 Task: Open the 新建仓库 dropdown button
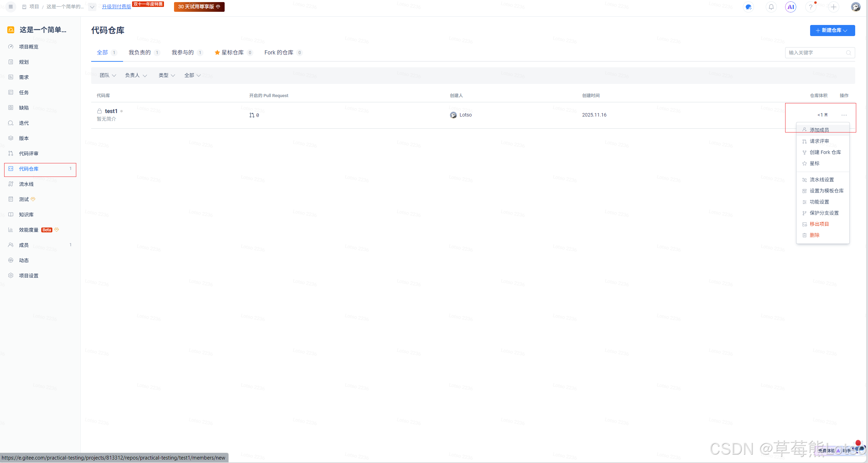[832, 31]
